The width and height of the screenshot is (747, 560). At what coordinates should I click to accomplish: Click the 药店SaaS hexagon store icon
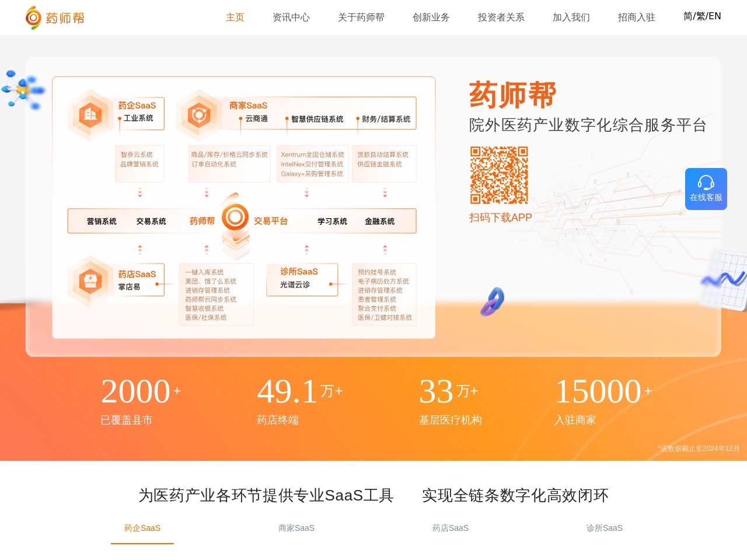point(90,281)
